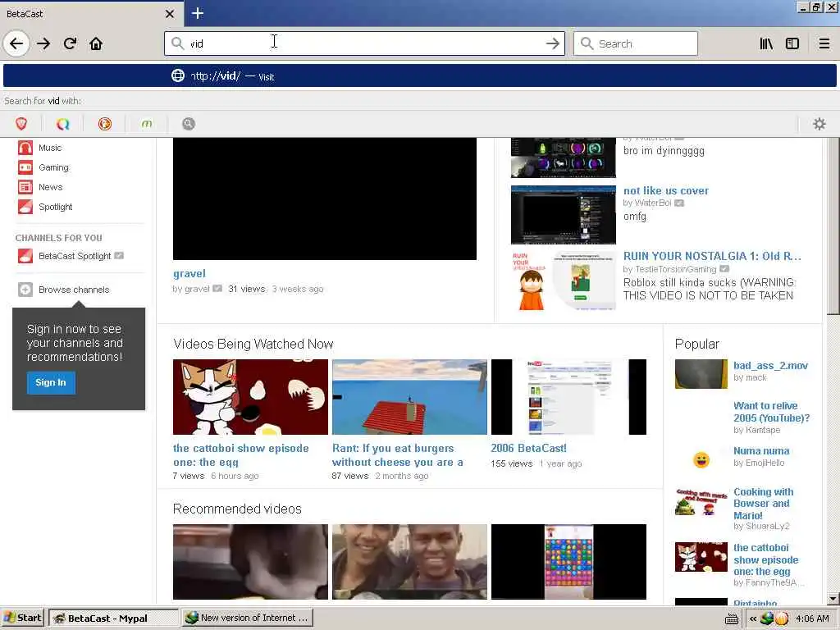Click scrollbar down arrow
This screenshot has height=630, width=840.
(833, 599)
